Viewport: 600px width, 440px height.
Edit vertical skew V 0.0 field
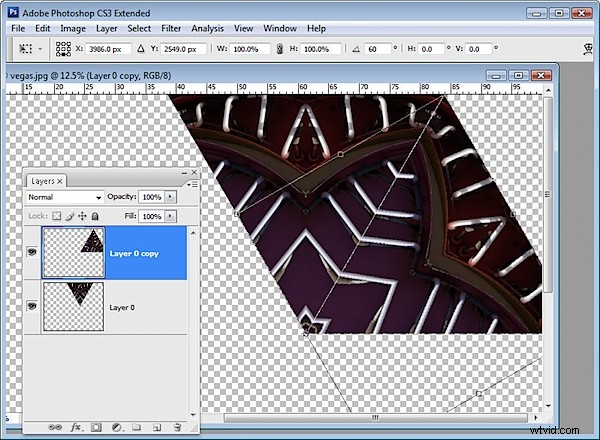pyautogui.click(x=478, y=49)
